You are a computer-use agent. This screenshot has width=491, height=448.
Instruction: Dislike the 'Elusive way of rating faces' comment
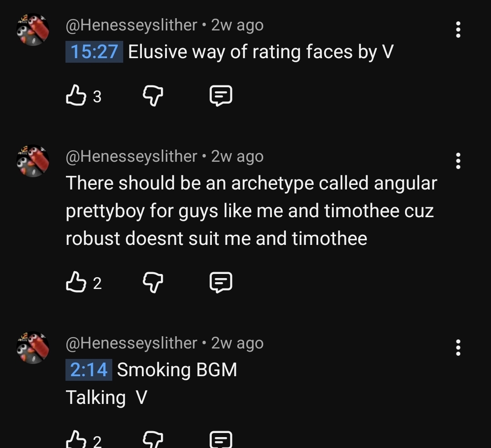coord(153,96)
